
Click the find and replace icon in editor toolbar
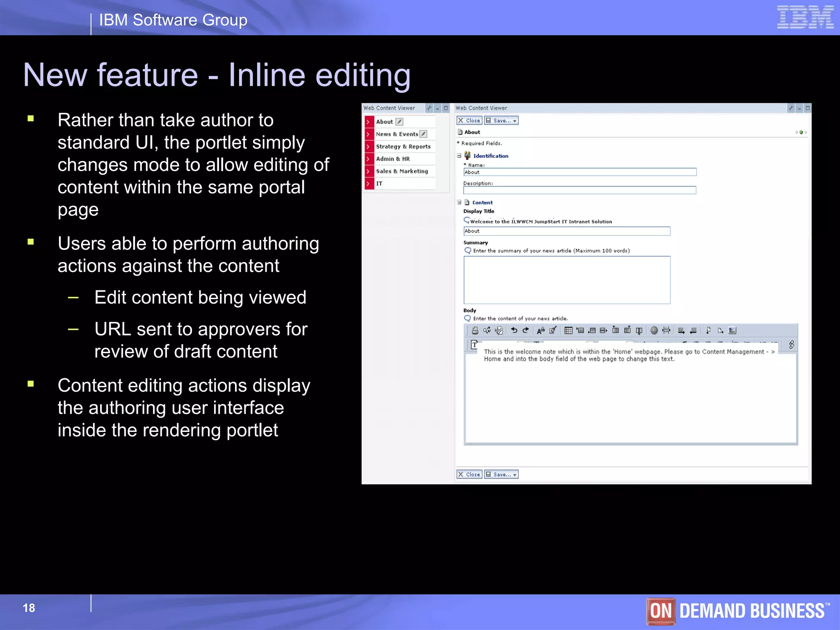click(487, 330)
